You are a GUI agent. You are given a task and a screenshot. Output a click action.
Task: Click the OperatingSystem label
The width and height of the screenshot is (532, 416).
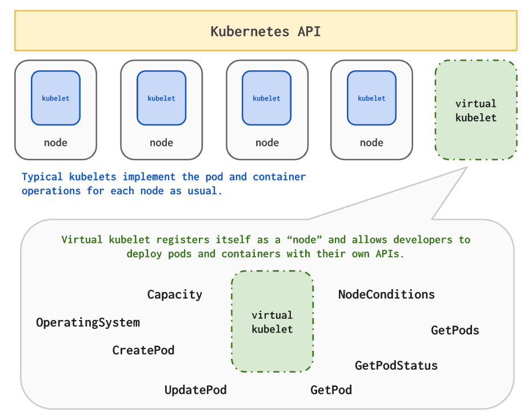(x=88, y=322)
